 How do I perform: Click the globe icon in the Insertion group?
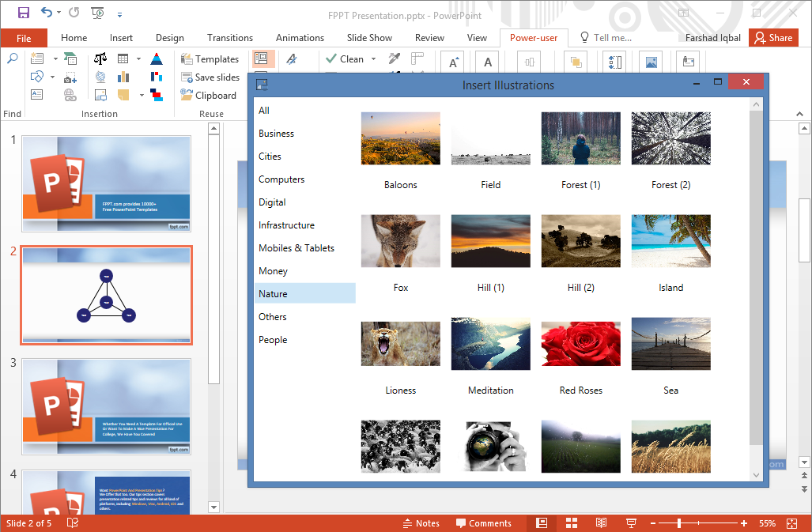101,77
